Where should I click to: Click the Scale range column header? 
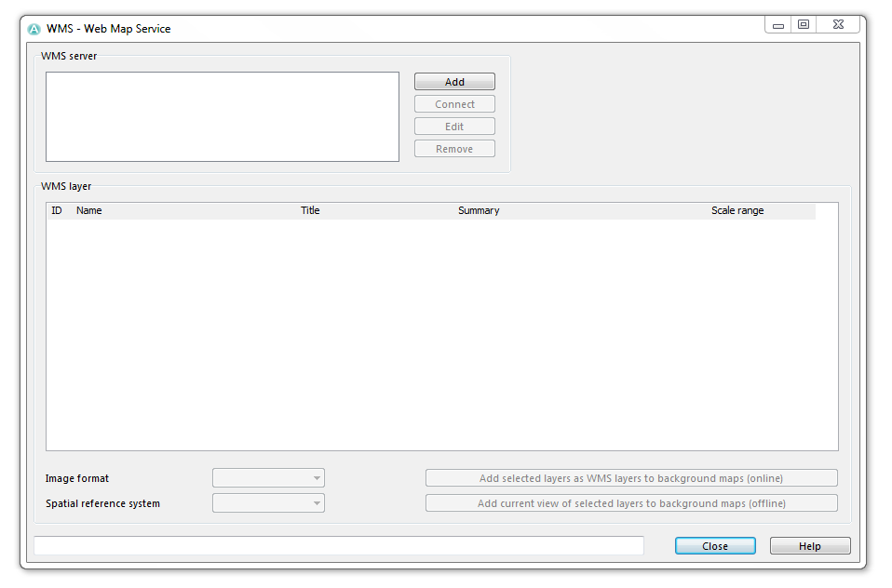[x=737, y=210]
